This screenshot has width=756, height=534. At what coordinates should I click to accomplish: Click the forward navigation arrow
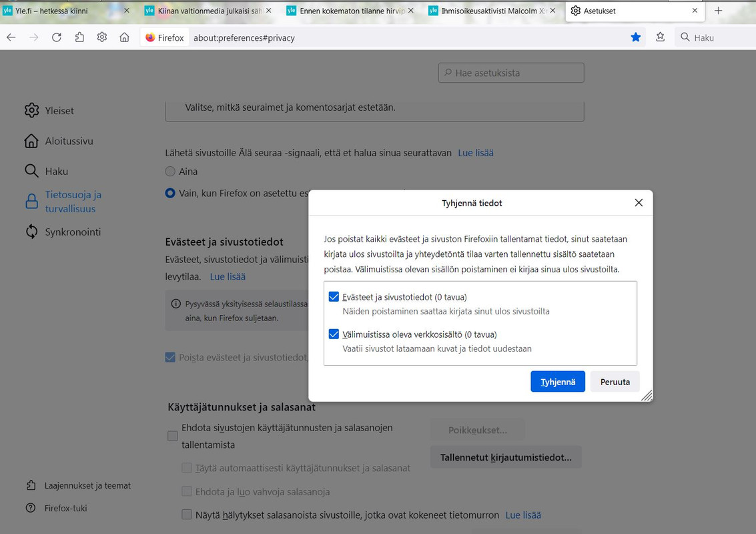tap(34, 37)
